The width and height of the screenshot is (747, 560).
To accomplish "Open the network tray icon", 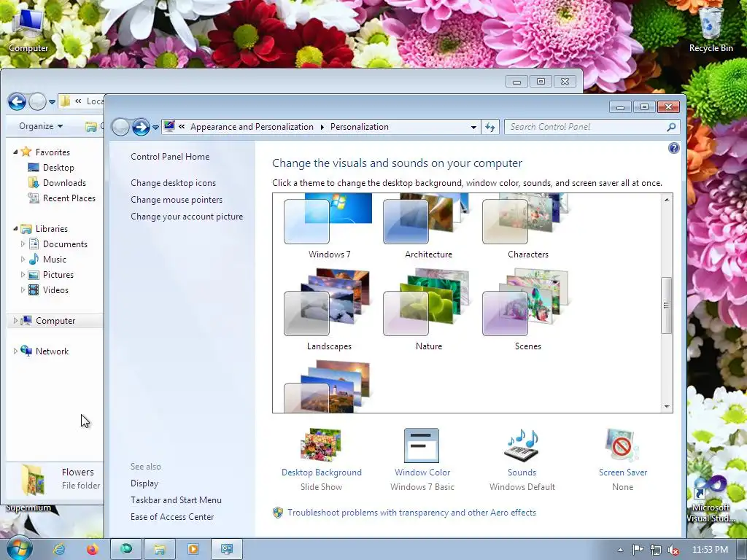I will pos(656,550).
